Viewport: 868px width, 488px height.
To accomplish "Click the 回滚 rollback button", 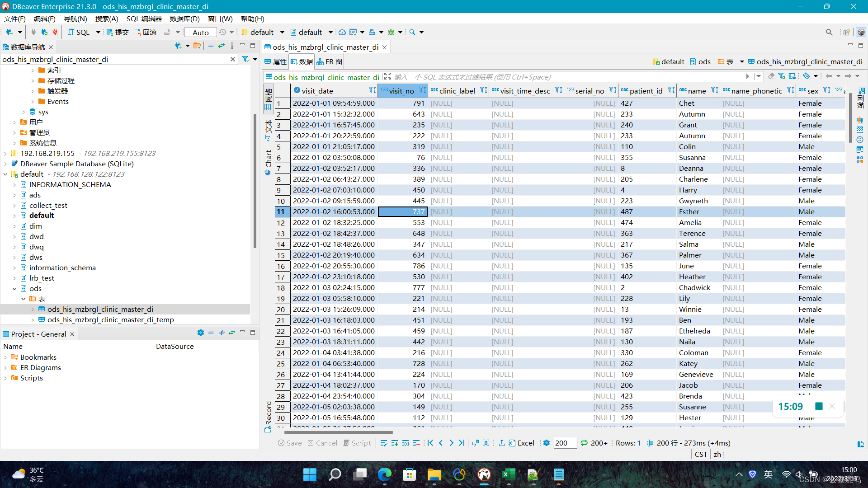I will (146, 32).
